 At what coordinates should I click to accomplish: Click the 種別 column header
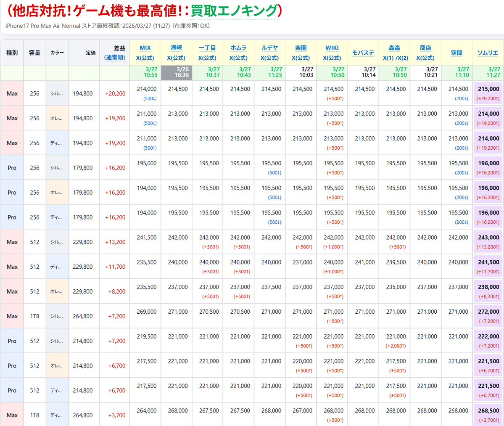(12, 53)
